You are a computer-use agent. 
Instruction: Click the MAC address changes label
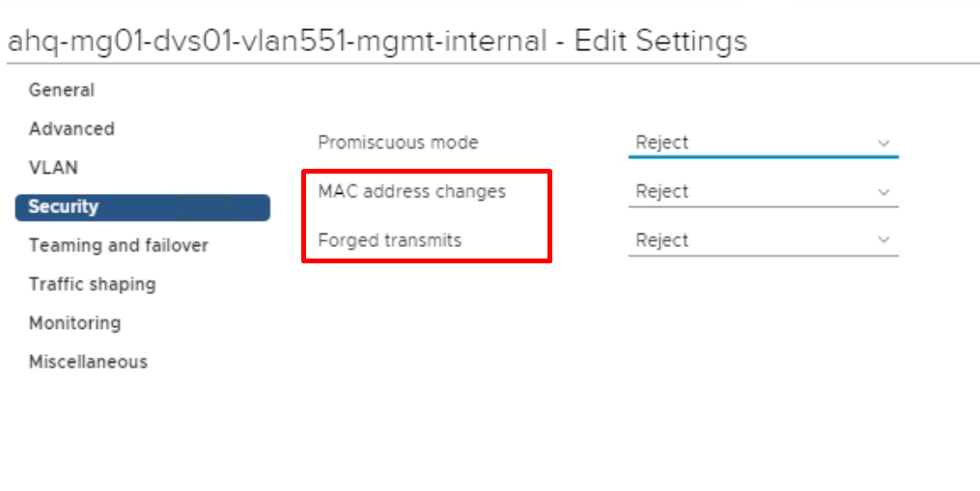click(412, 191)
